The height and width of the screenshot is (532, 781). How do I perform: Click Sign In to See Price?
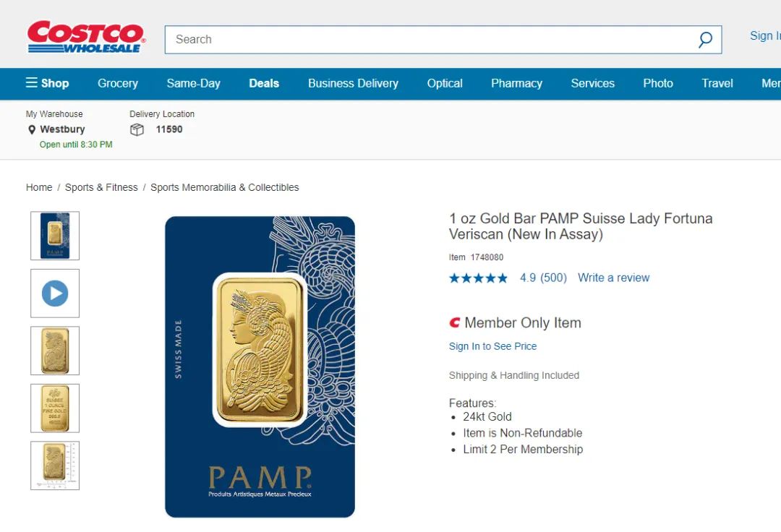pyautogui.click(x=492, y=346)
